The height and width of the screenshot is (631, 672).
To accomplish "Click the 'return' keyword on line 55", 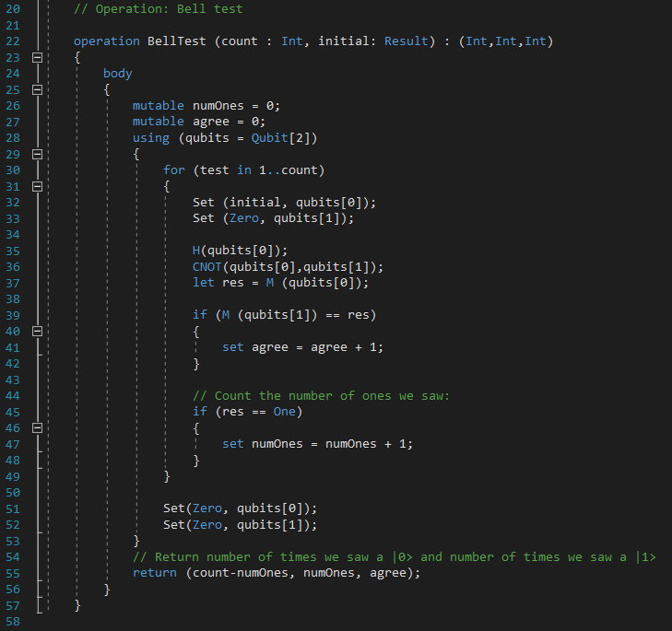I will [x=154, y=573].
